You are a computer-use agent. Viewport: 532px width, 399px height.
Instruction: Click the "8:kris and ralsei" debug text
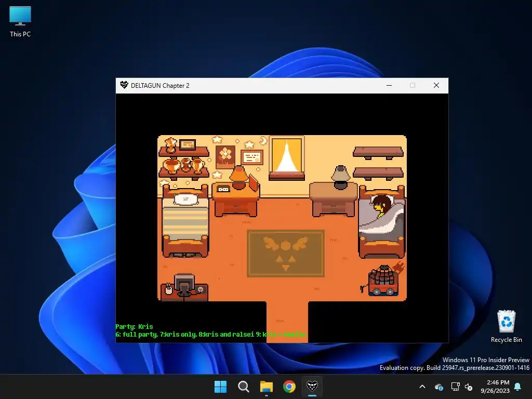(x=227, y=335)
